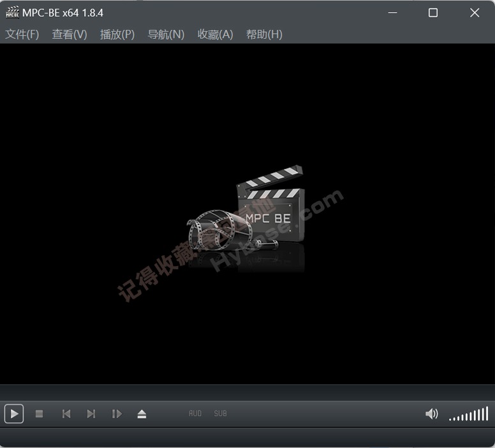This screenshot has height=448, width=495.
Task: Skip to the next file
Action: click(x=91, y=414)
